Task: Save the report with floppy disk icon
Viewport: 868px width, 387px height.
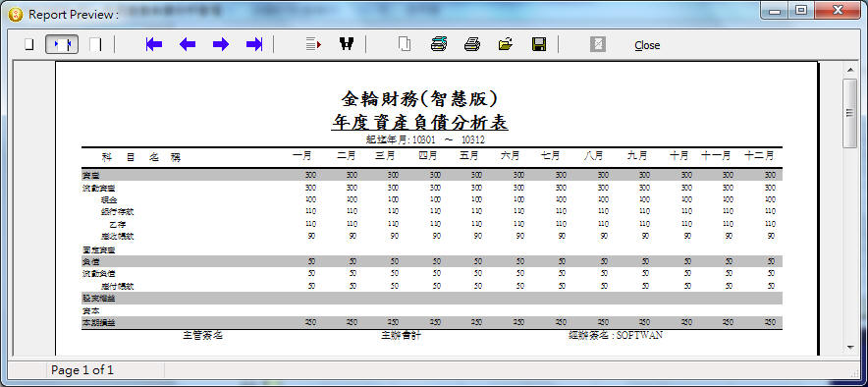Action: (539, 45)
